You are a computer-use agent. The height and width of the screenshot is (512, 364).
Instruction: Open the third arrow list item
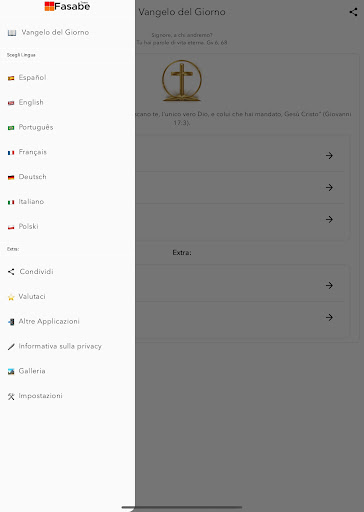point(329,219)
